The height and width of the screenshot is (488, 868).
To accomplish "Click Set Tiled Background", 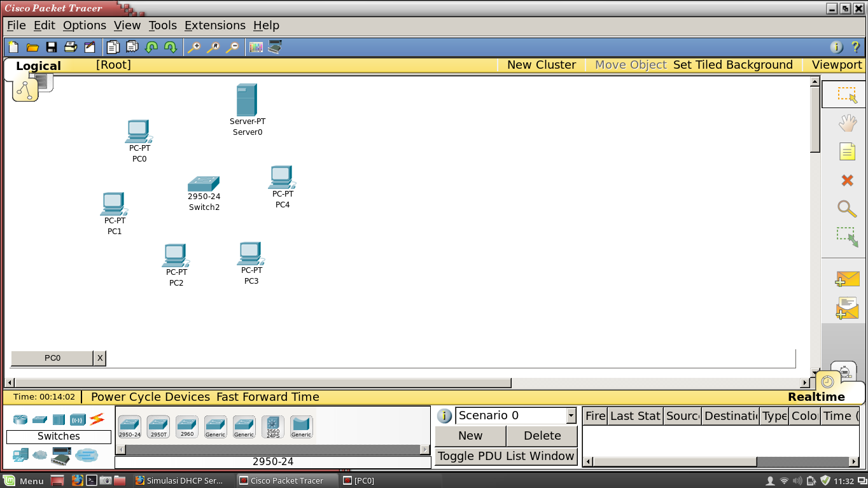I will (x=733, y=65).
